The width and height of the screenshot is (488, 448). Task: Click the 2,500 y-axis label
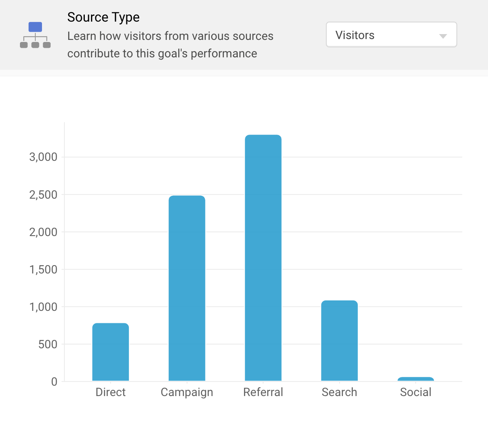pos(43,194)
